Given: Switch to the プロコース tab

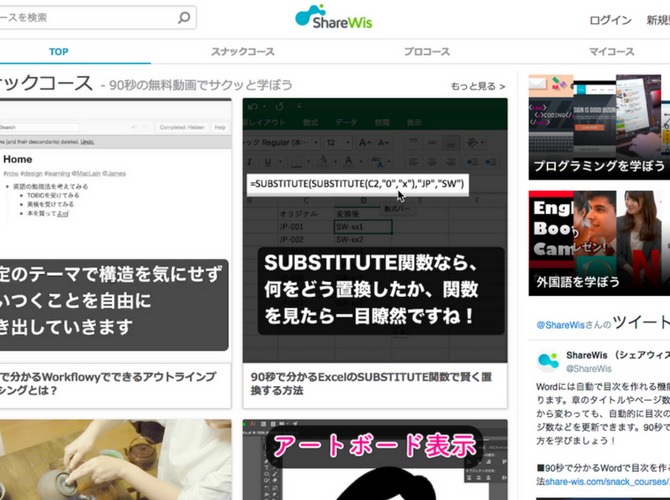Looking at the screenshot, I should (x=427, y=52).
